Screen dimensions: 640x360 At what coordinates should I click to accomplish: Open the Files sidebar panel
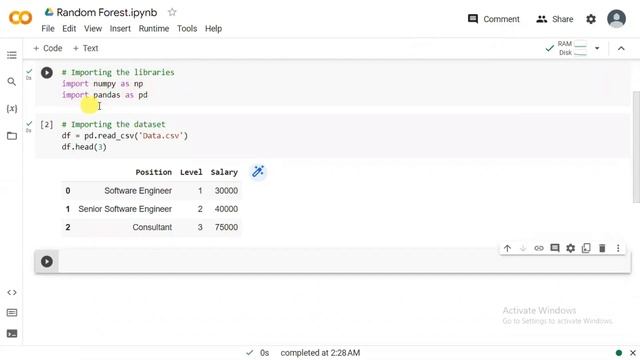coord(12,136)
